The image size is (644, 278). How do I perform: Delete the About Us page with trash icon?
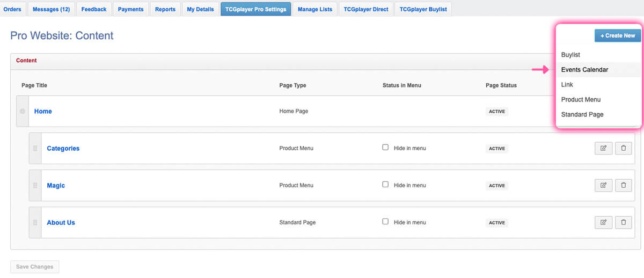[623, 222]
